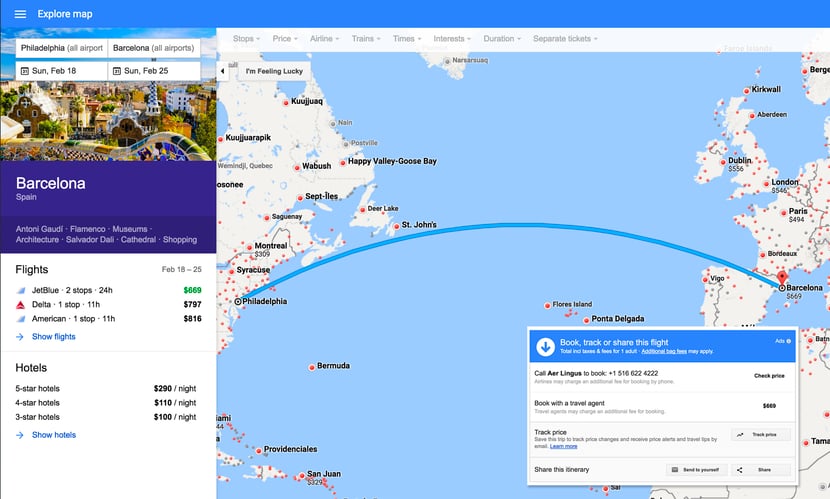830x499 pixels.
Task: Open the Additional bag fees link
Action: pyautogui.click(x=664, y=351)
